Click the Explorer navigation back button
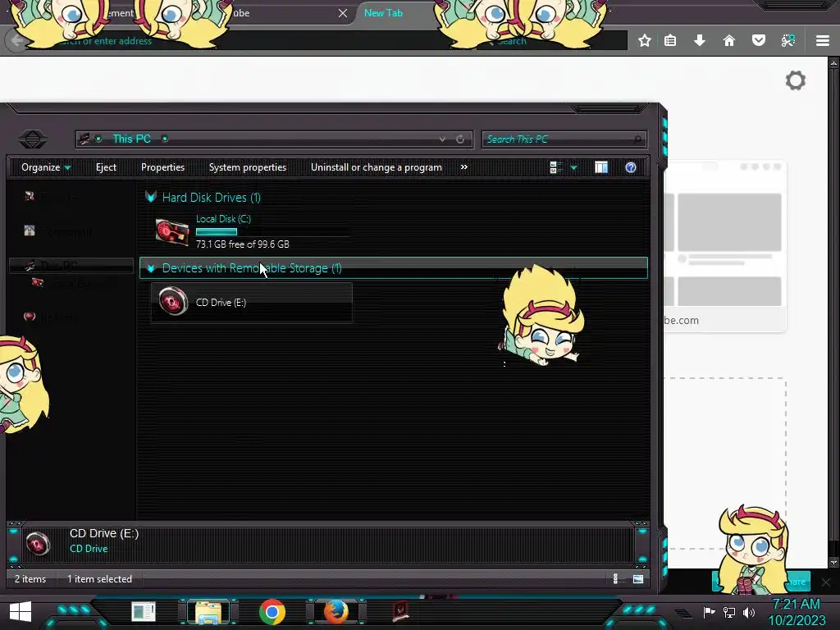Screen dimensions: 840x630 coord(33,139)
